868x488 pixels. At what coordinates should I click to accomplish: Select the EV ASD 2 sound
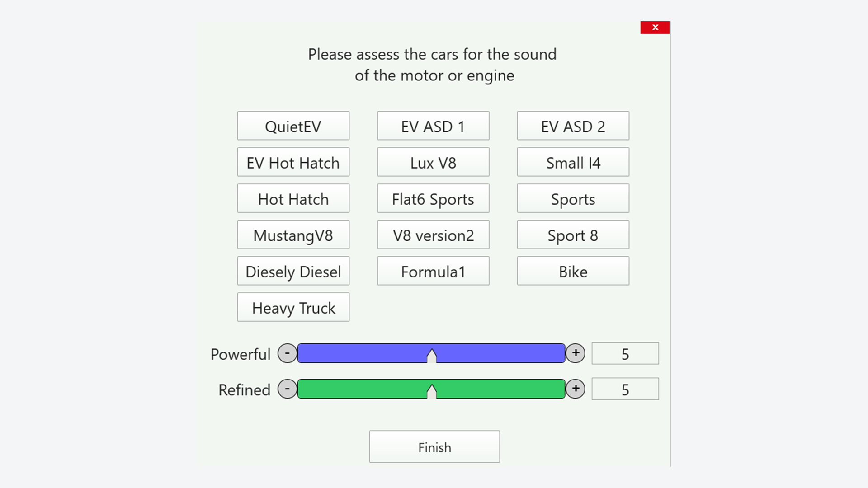[573, 126]
